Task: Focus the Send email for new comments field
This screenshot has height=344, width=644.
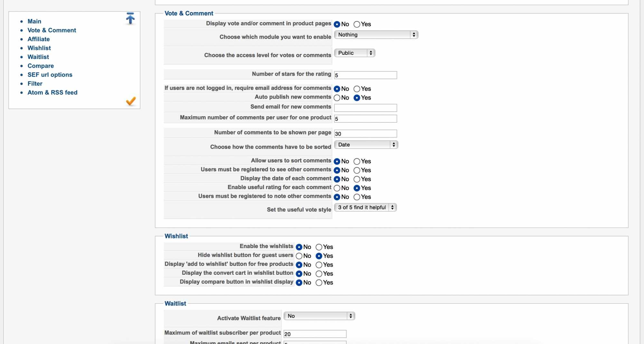Action: [365, 108]
